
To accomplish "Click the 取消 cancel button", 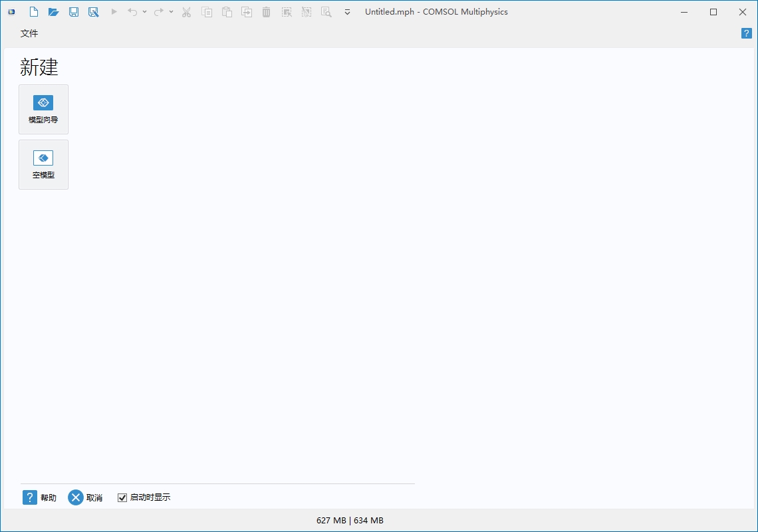I will 85,497.
